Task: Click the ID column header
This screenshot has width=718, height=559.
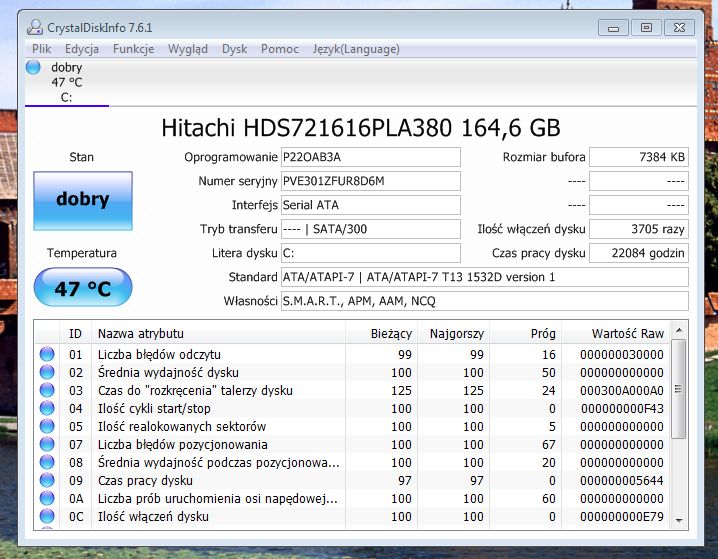Action: click(x=76, y=333)
